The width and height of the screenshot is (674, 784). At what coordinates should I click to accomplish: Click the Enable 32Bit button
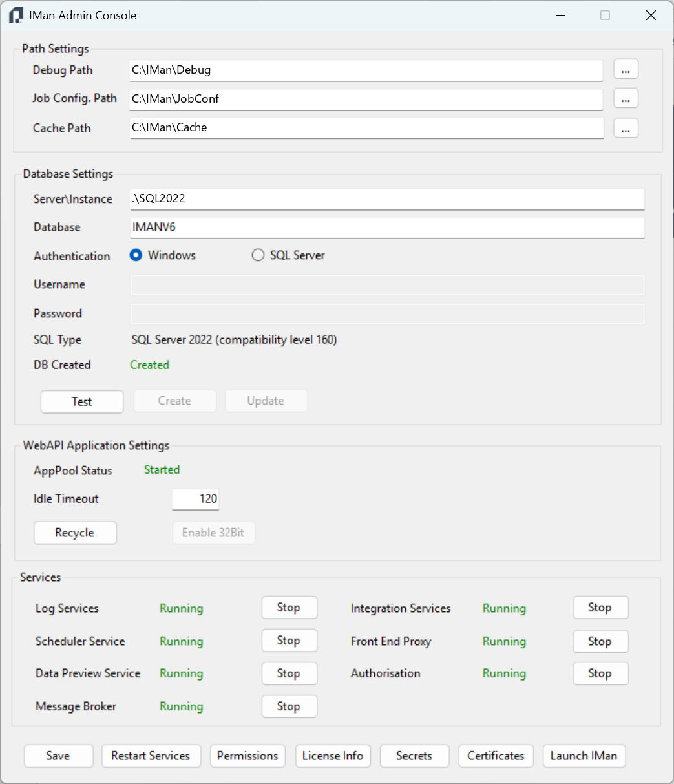(x=213, y=533)
